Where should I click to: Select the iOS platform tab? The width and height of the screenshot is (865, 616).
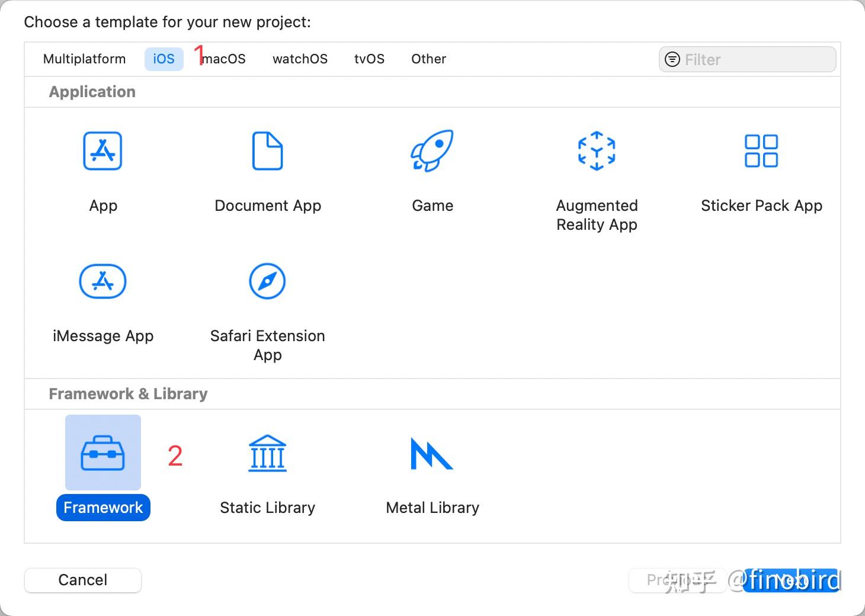(164, 59)
